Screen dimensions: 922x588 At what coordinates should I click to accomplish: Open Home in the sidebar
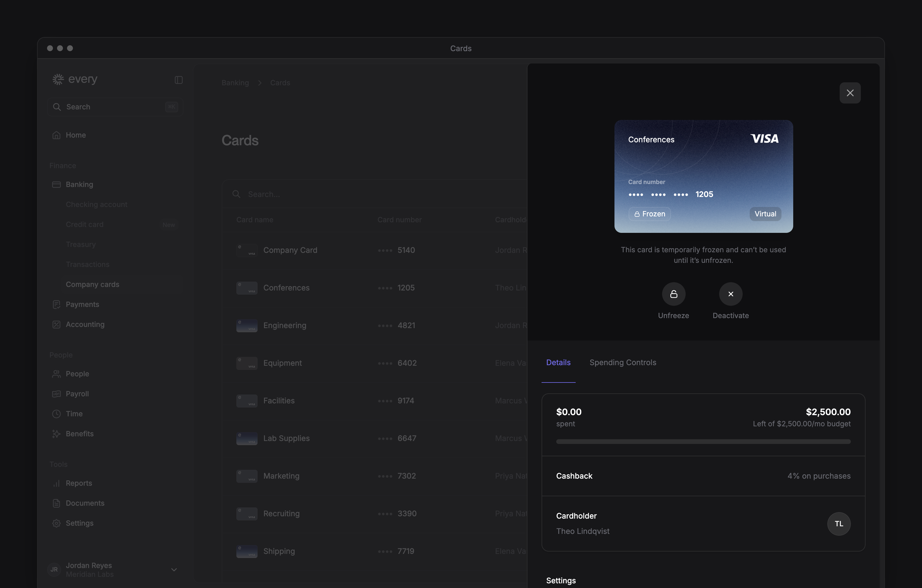[115, 135]
